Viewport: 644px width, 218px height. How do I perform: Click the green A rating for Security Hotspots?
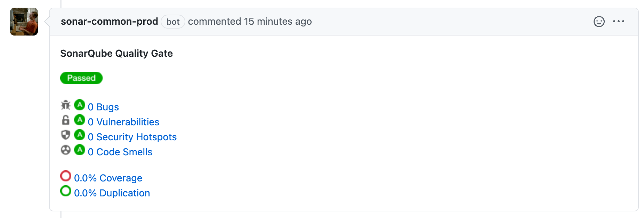point(80,135)
